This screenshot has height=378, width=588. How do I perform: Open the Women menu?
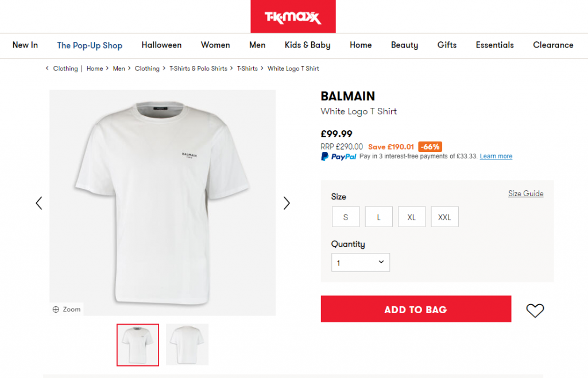click(x=215, y=45)
